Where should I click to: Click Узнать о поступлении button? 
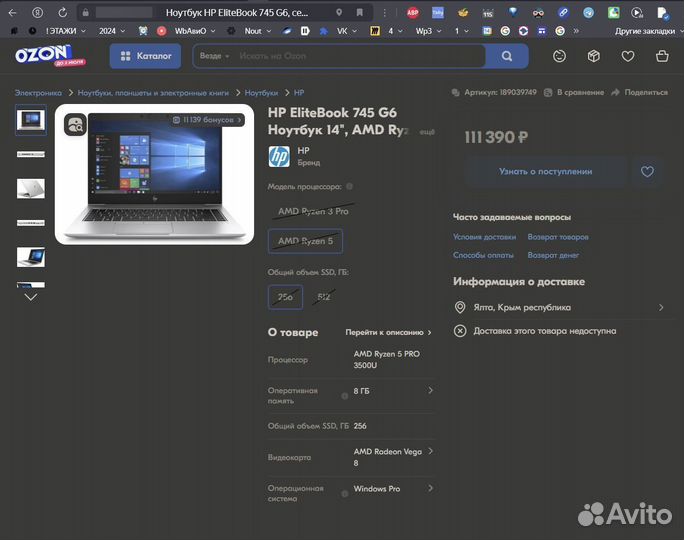[x=545, y=171]
